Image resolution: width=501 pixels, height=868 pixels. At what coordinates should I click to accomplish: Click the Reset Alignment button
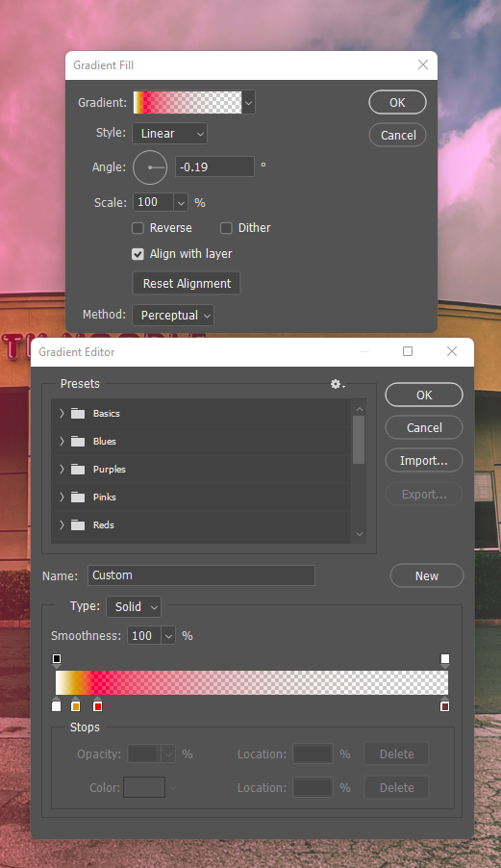(187, 284)
